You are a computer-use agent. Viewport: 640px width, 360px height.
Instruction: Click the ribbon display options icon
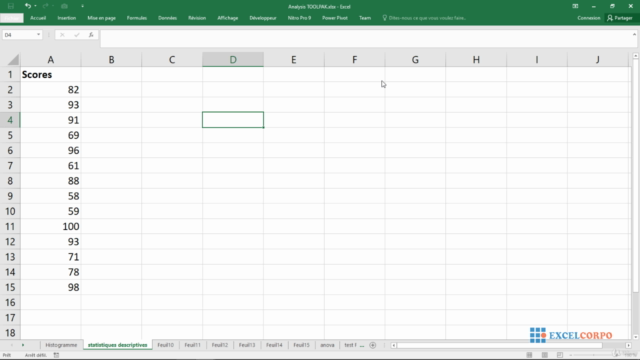point(575,6)
